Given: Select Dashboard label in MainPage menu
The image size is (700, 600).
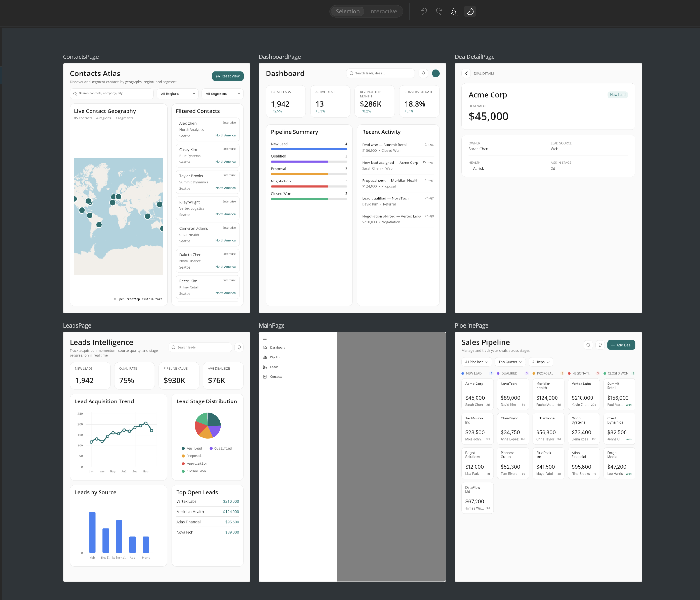Looking at the screenshot, I should point(278,348).
